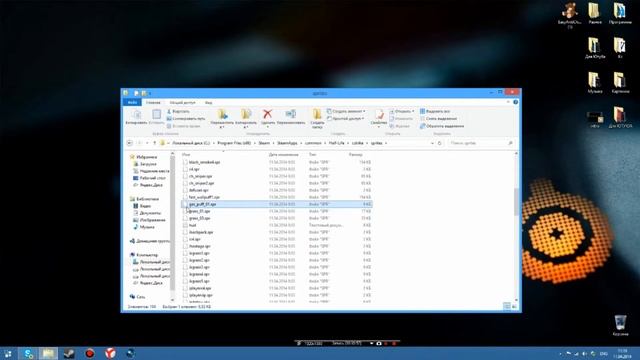Click the Edit (Изменить) ribbon item

click(401, 119)
